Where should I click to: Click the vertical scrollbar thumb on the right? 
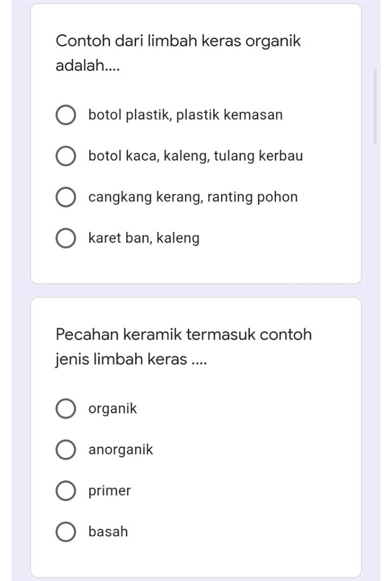pos(376,107)
